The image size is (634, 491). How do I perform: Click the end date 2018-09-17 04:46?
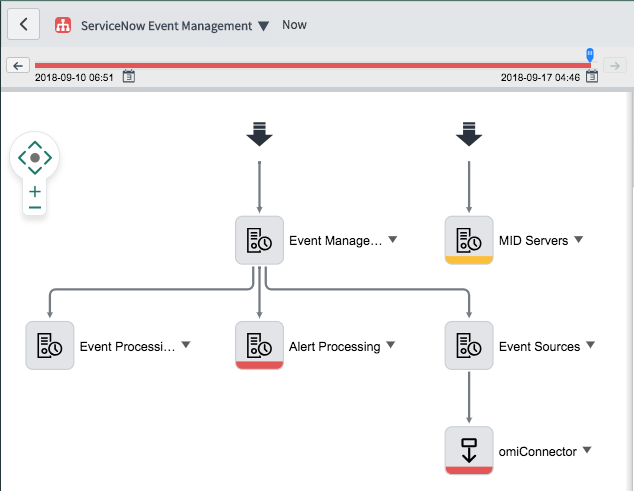[540, 77]
